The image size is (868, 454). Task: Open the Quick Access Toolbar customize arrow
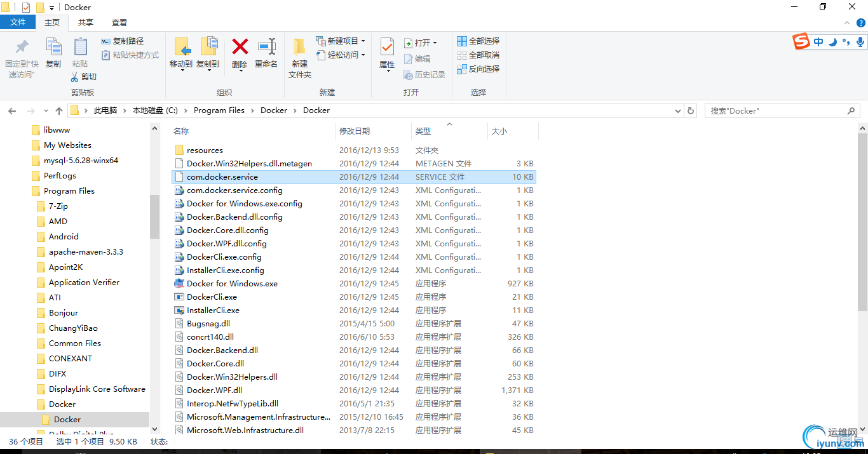tap(51, 8)
